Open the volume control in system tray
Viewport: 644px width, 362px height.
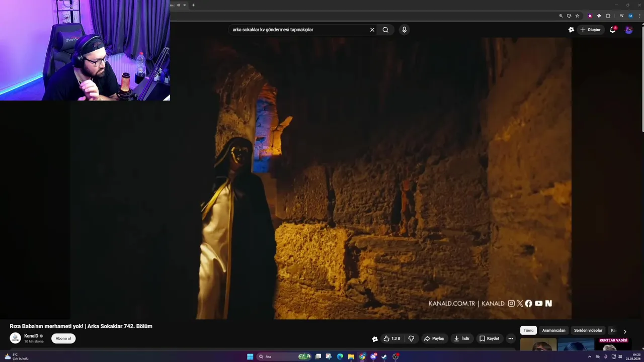coord(620,356)
